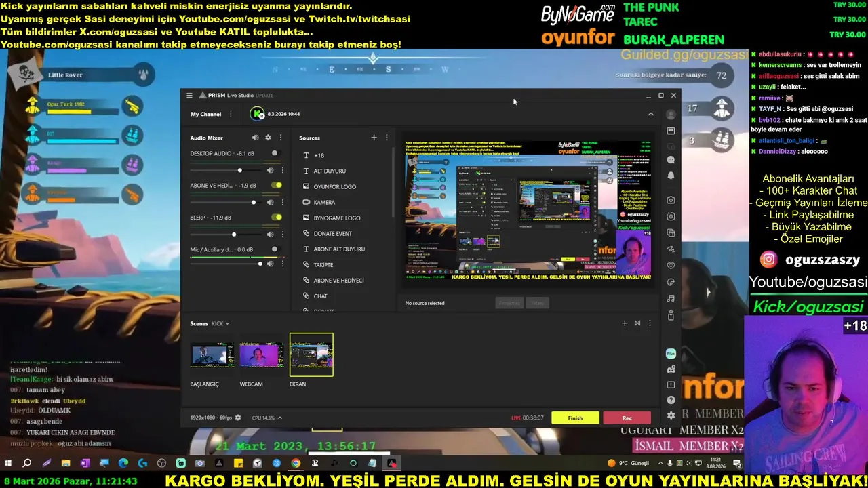Mute the BLERP speaker icon
Image resolution: width=868 pixels, height=488 pixels.
(270, 234)
